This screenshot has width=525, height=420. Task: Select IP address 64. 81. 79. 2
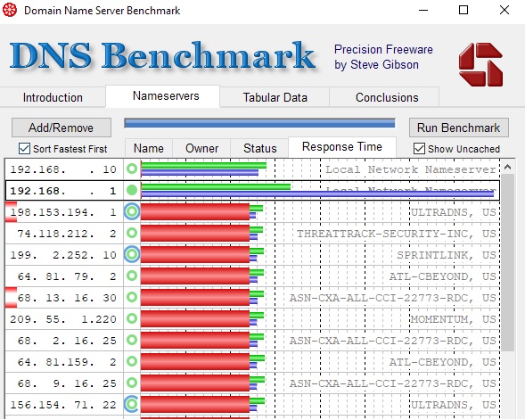point(67,276)
